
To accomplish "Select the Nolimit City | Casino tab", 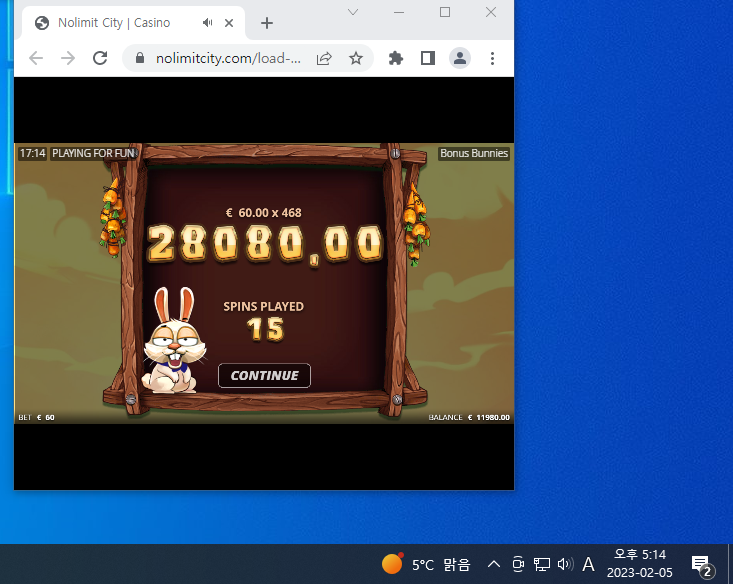I will pos(133,22).
